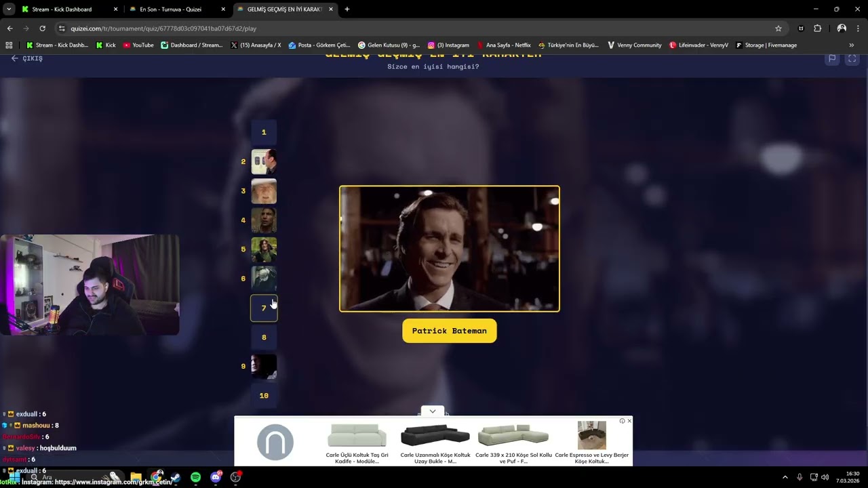
Task: Open the Anasayfa / X bookmark
Action: pos(256,45)
